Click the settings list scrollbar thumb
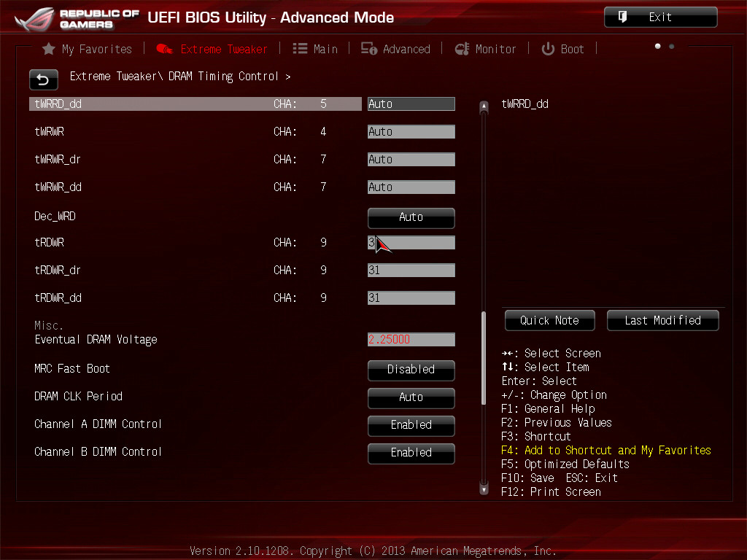 [x=484, y=358]
